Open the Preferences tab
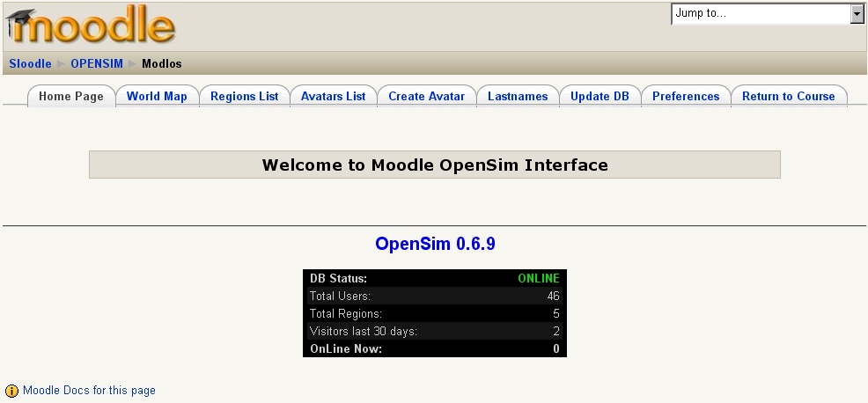Viewport: 868px width, 403px height. tap(686, 97)
